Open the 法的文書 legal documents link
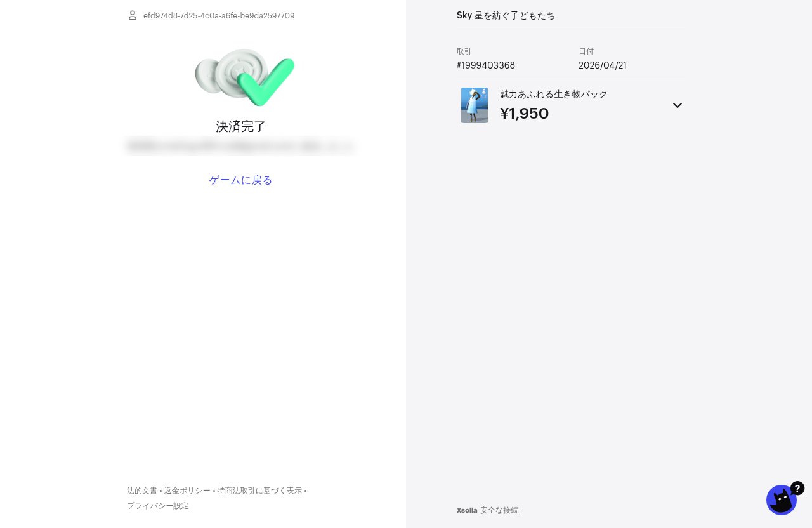This screenshot has width=812, height=528. (142, 491)
